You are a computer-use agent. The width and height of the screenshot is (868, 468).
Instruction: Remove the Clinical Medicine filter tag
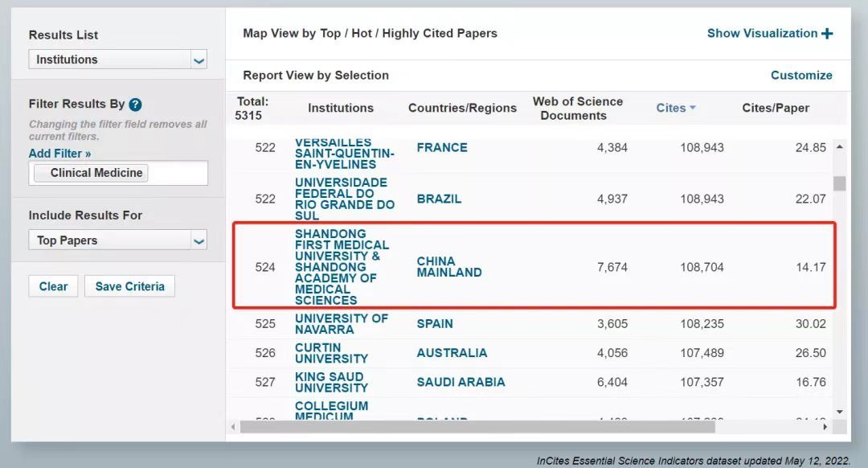pyautogui.click(x=92, y=173)
